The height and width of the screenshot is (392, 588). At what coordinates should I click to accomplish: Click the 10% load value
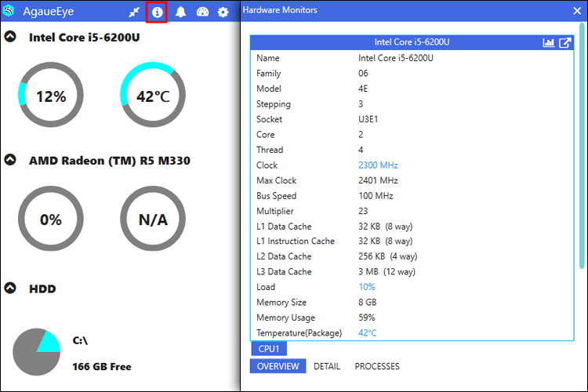(x=366, y=287)
